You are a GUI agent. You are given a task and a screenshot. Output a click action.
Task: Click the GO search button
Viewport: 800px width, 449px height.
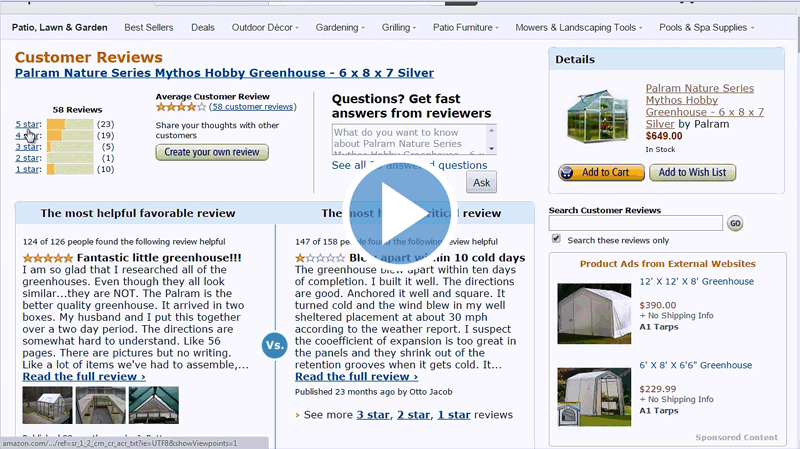click(x=735, y=223)
